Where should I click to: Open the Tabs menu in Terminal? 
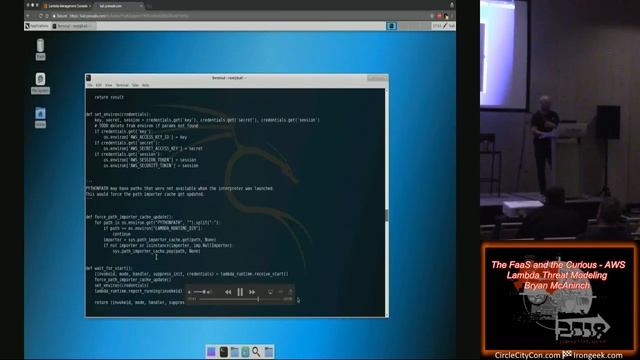[x=135, y=85]
